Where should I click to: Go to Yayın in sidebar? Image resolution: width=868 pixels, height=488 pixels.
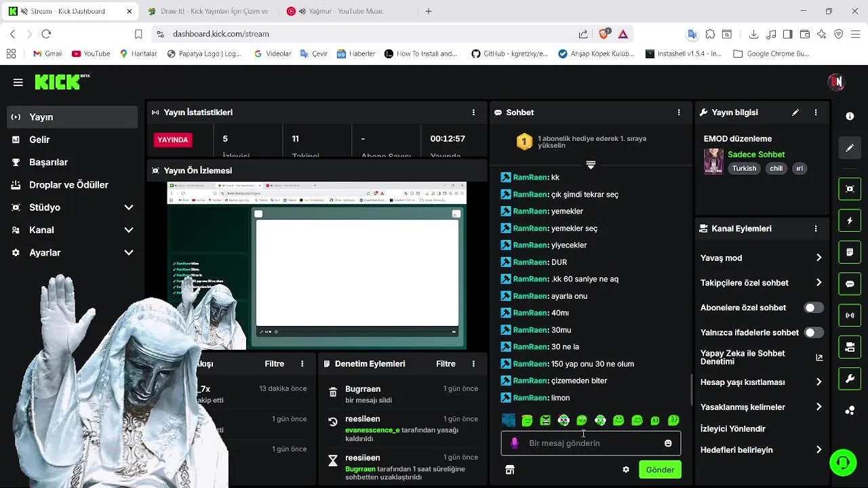point(73,117)
